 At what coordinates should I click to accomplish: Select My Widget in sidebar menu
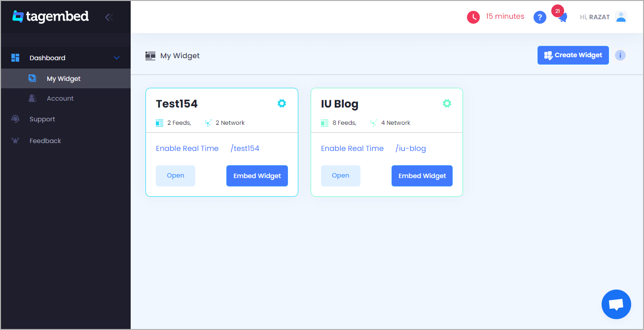click(x=66, y=78)
